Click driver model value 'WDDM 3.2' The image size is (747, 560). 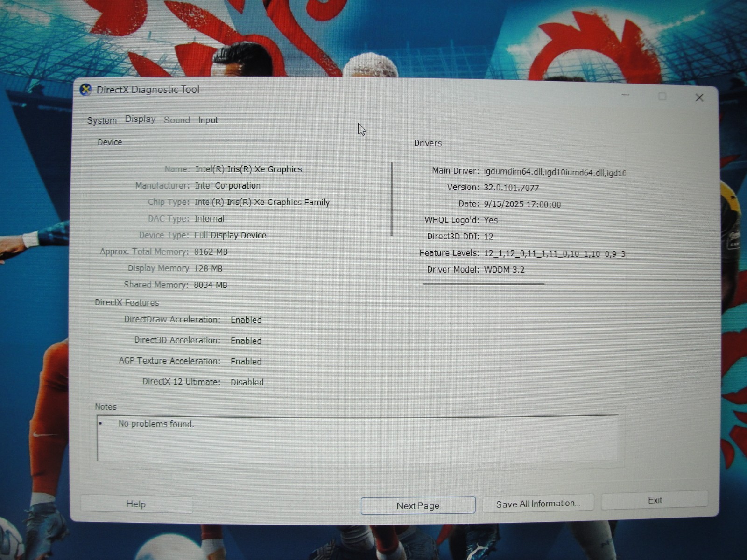tap(504, 270)
